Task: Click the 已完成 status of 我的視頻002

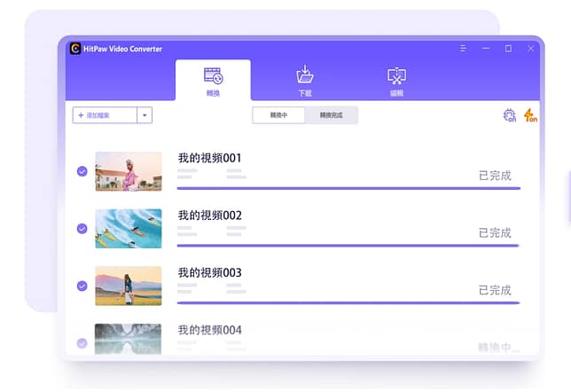Action: click(x=495, y=232)
